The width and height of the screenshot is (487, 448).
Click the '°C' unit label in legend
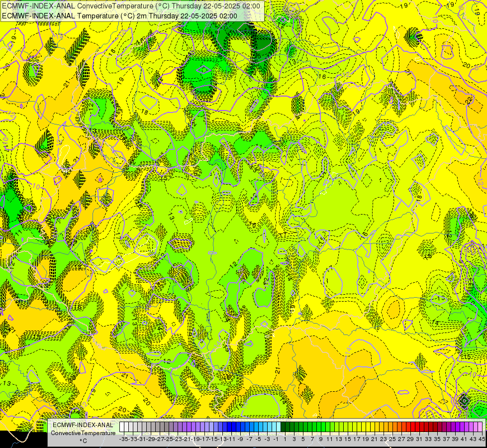point(83,441)
